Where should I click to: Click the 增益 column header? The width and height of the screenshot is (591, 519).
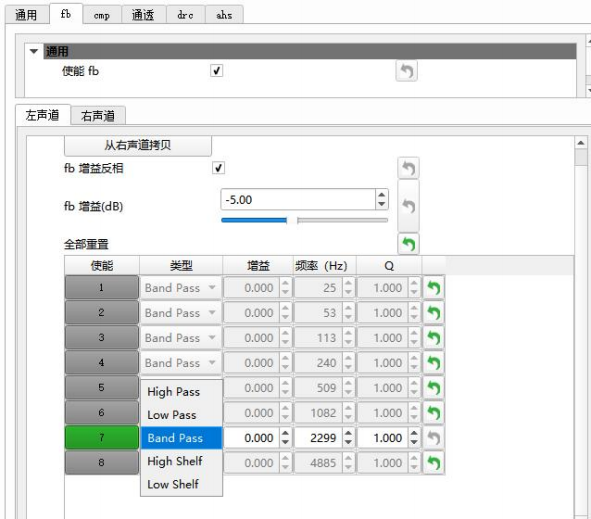258,265
